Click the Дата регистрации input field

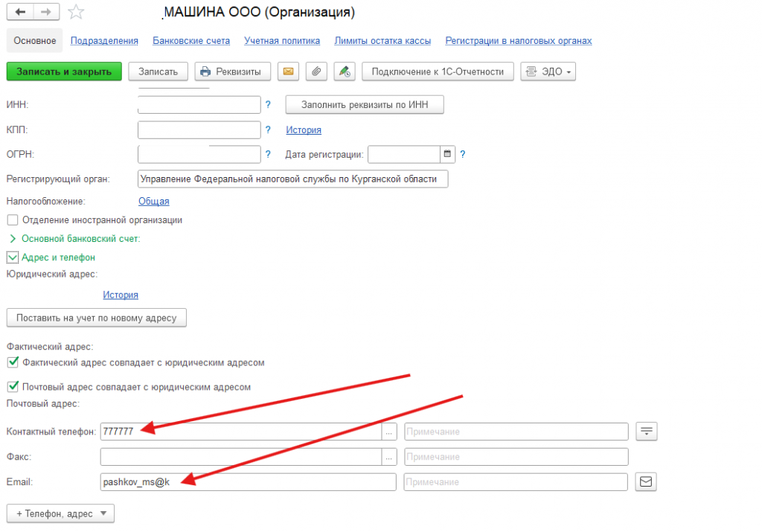point(404,155)
